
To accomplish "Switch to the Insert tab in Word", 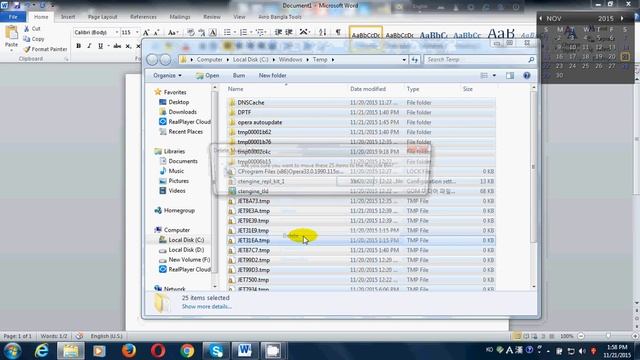I will (x=68, y=17).
